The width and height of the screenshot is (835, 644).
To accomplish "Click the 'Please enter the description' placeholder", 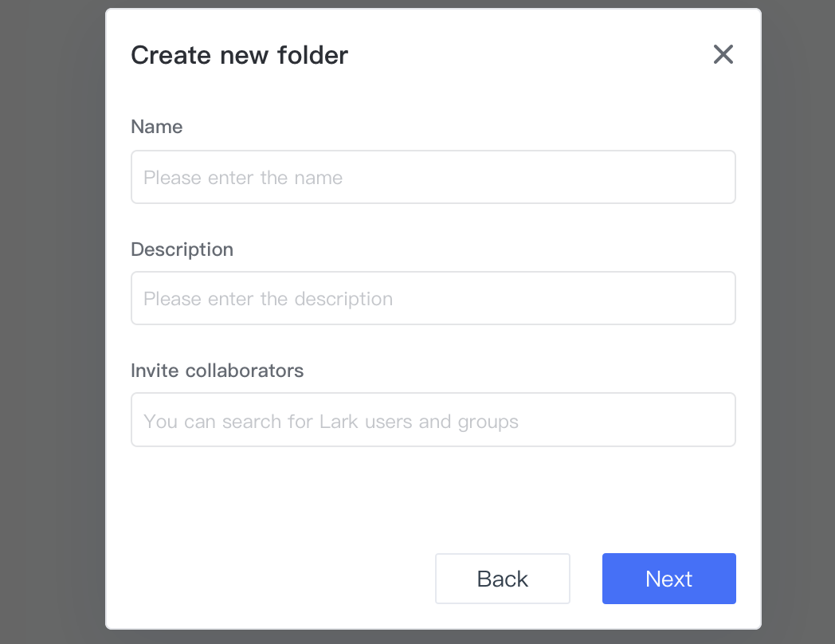I will [269, 299].
